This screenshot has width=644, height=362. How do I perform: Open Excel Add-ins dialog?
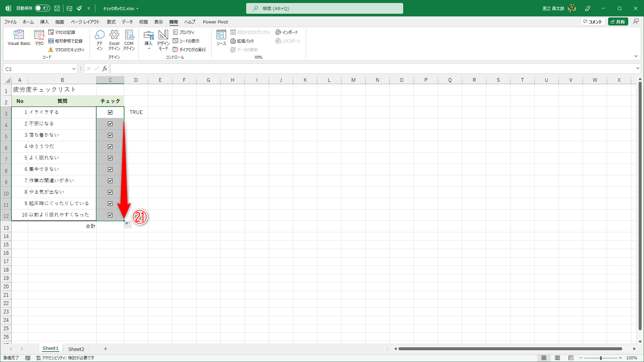[x=114, y=40]
